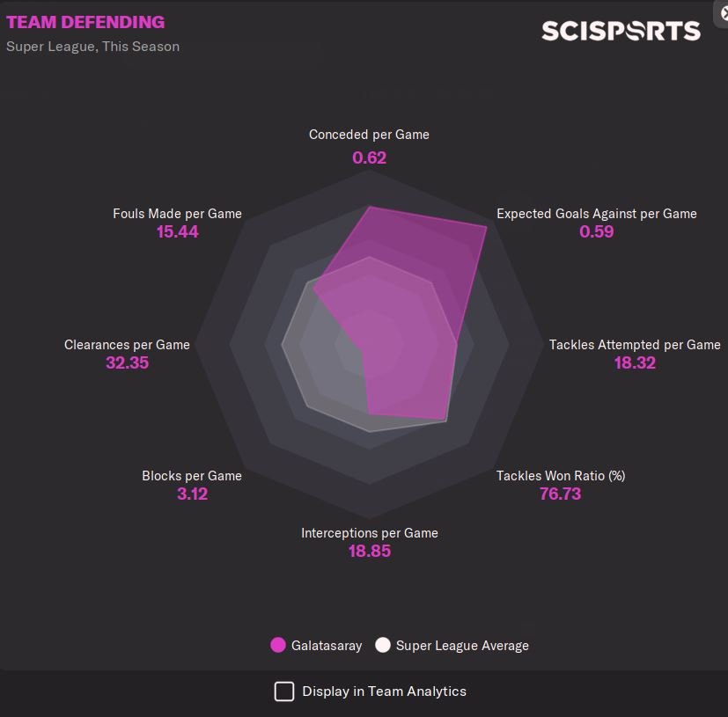Click the 76.73 tackles won value
Image resolution: width=728 pixels, height=717 pixels.
click(560, 494)
